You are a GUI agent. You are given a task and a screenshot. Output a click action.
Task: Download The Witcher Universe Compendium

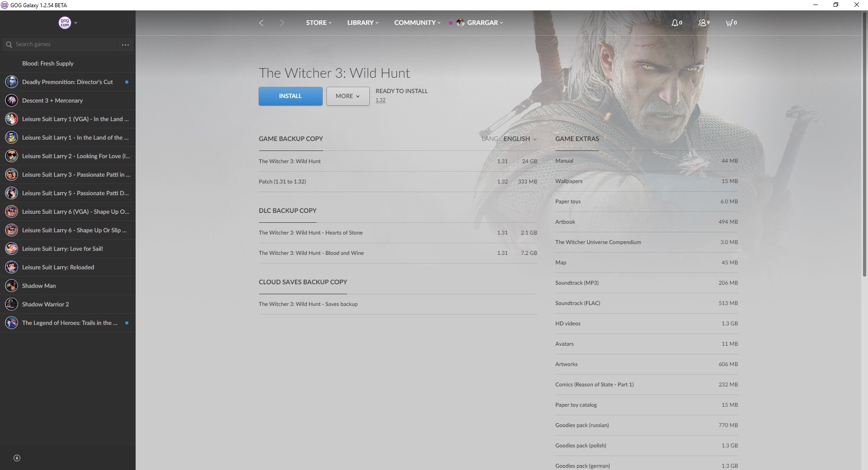[x=646, y=242]
